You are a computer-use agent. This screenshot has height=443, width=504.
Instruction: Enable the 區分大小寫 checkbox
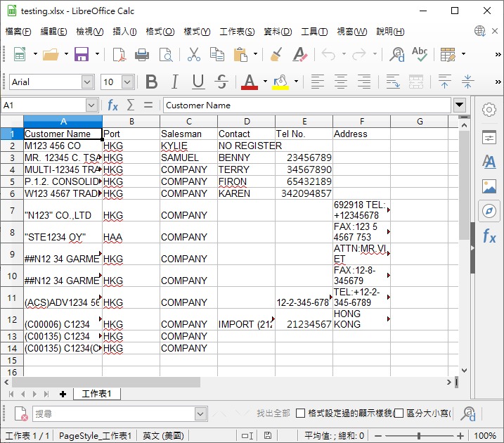[x=399, y=413]
